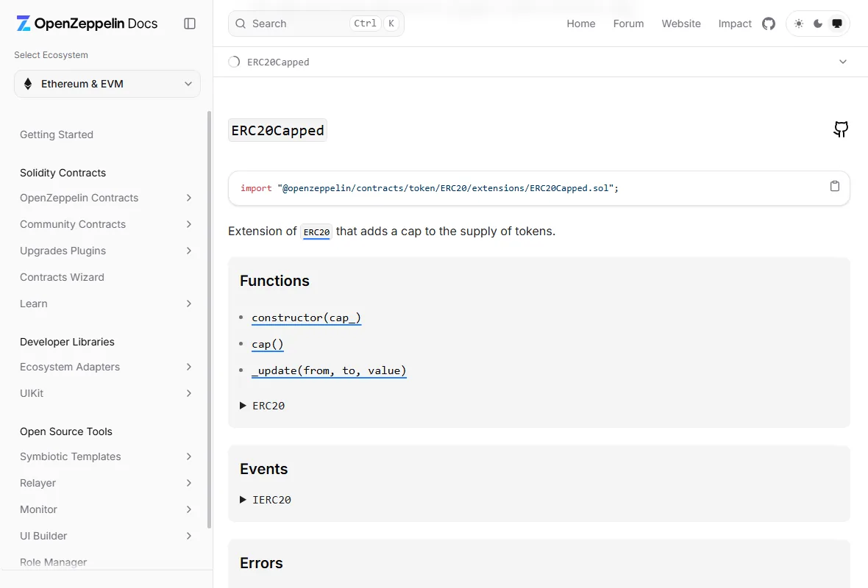Click the Ethereum diamond icon in ecosystem selector
This screenshot has height=588, width=868.
[28, 84]
